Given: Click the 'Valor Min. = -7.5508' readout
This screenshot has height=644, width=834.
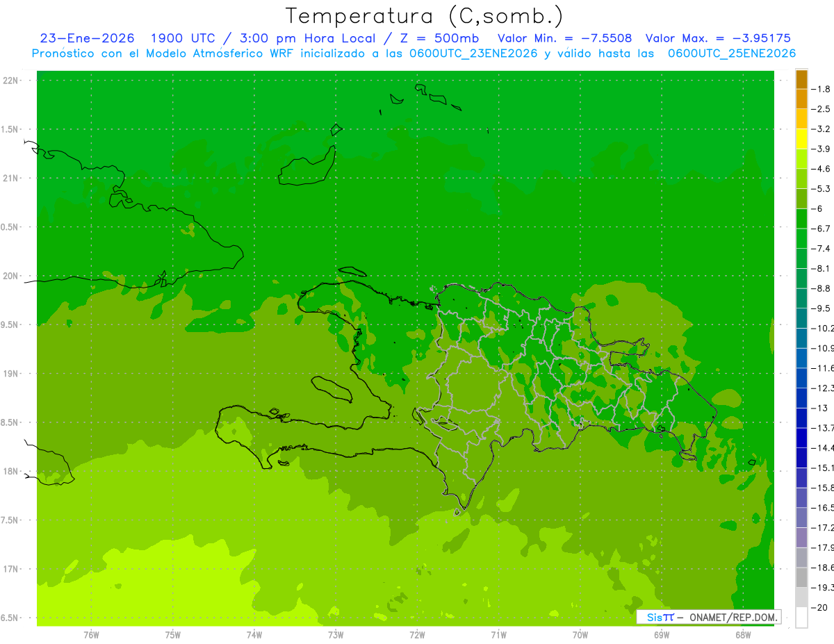Looking at the screenshot, I should tap(565, 38).
